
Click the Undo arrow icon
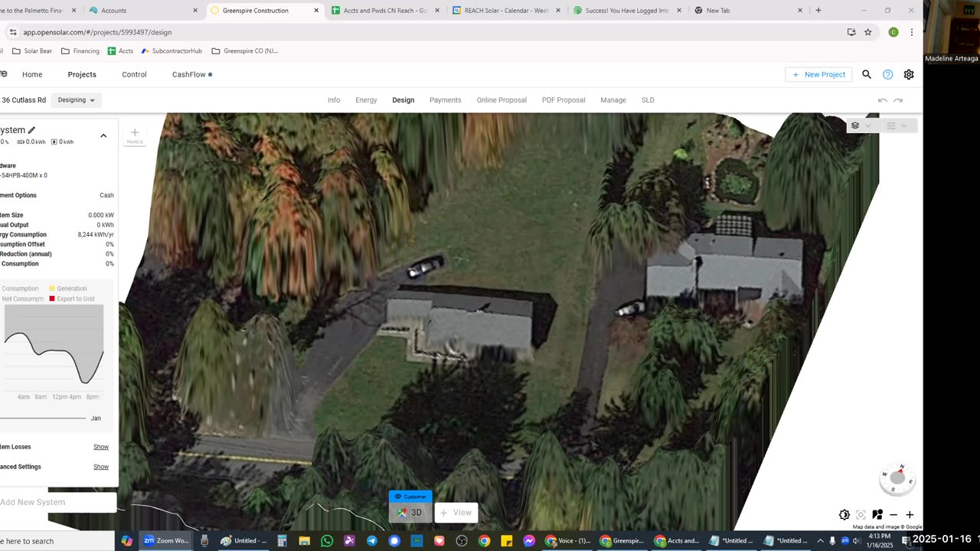pyautogui.click(x=882, y=100)
